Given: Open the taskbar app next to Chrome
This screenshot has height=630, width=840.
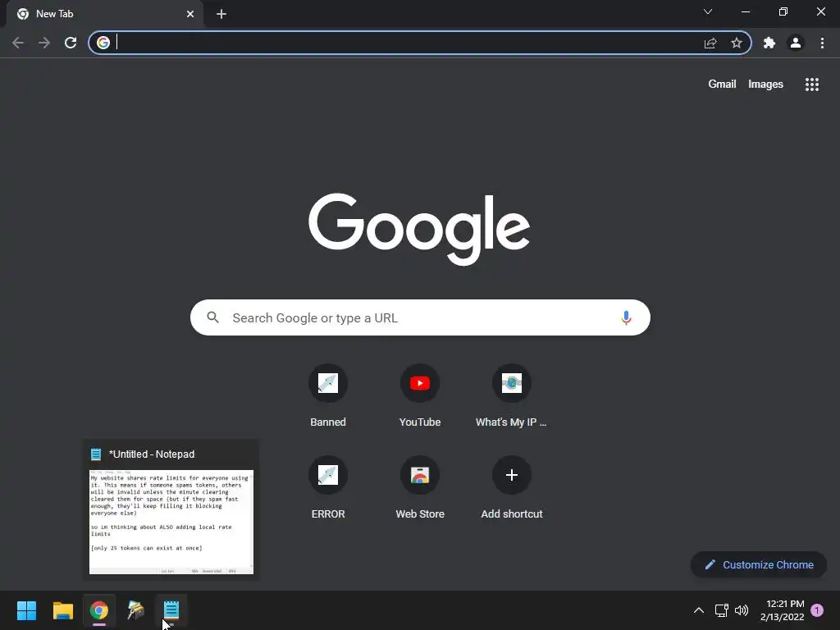Looking at the screenshot, I should (x=135, y=610).
